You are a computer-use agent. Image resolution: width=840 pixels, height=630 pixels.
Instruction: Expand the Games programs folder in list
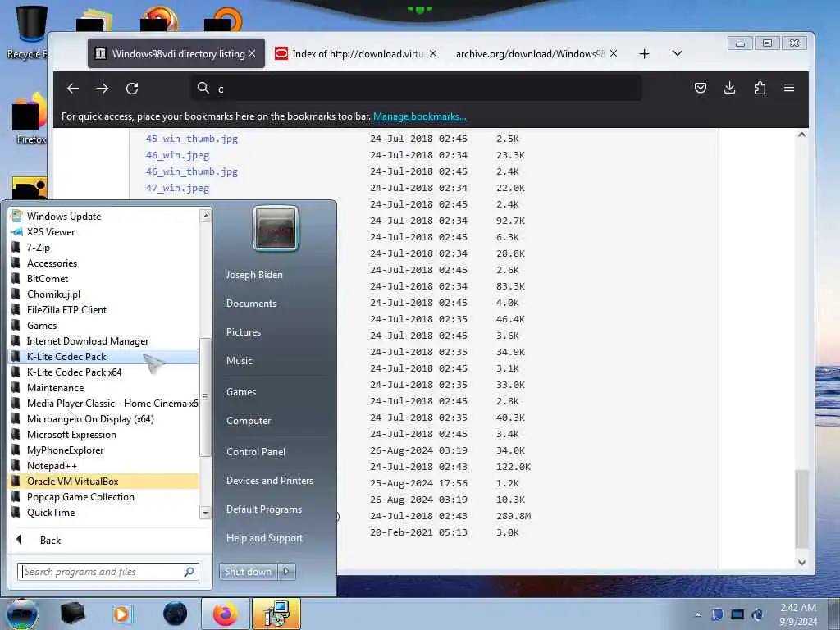coord(104,325)
